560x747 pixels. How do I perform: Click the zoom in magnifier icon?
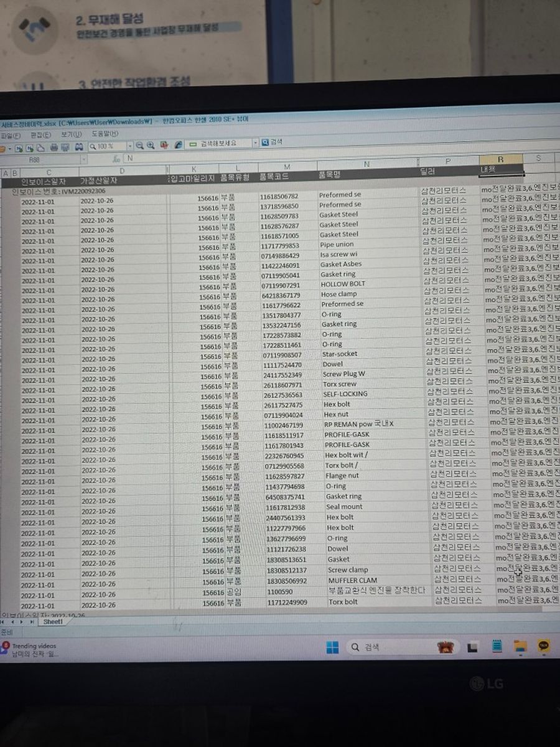pos(151,146)
